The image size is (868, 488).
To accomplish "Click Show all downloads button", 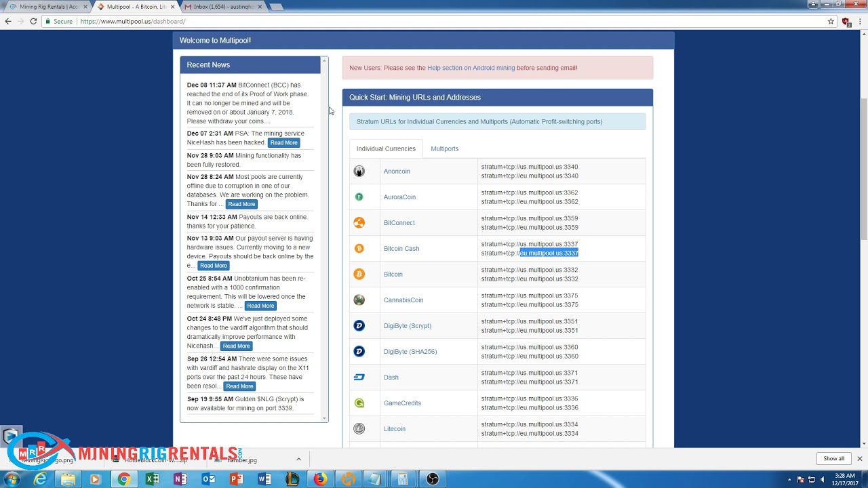I will (833, 459).
